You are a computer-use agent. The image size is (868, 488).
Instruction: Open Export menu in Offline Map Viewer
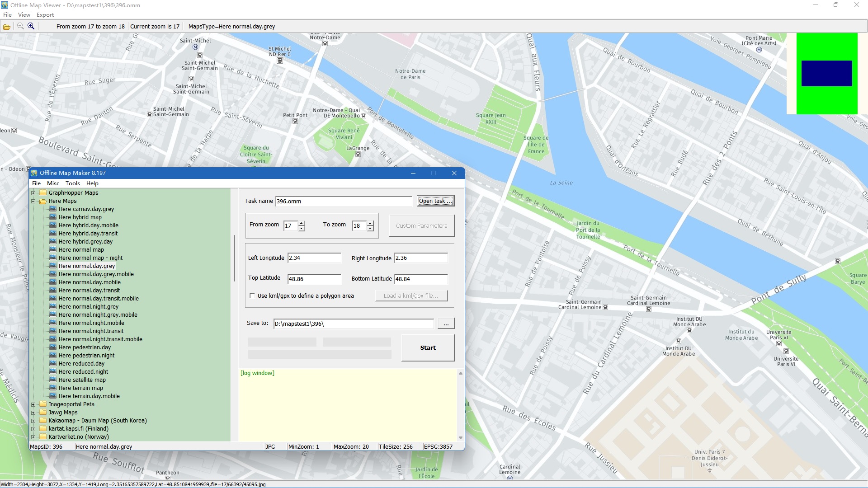(x=45, y=14)
